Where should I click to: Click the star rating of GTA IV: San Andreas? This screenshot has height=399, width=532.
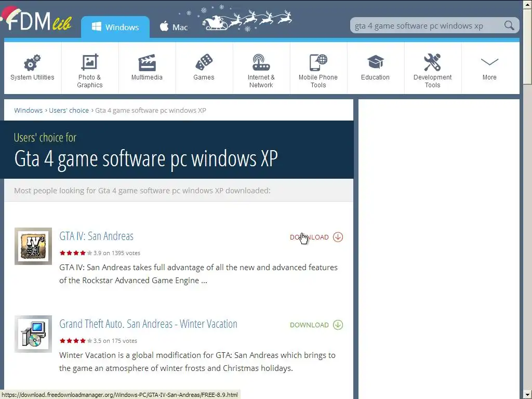(x=76, y=253)
